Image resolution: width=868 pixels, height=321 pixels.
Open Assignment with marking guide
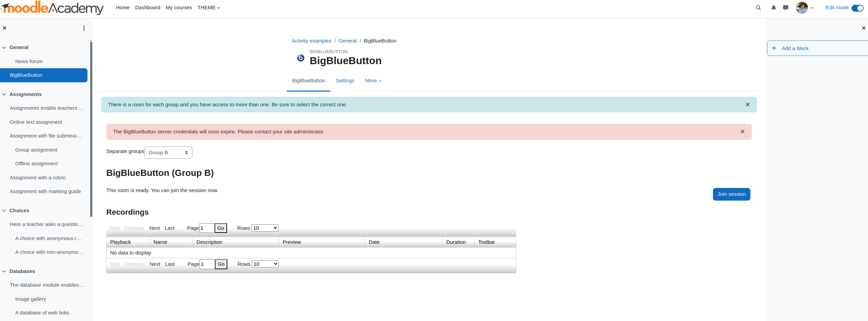click(45, 191)
